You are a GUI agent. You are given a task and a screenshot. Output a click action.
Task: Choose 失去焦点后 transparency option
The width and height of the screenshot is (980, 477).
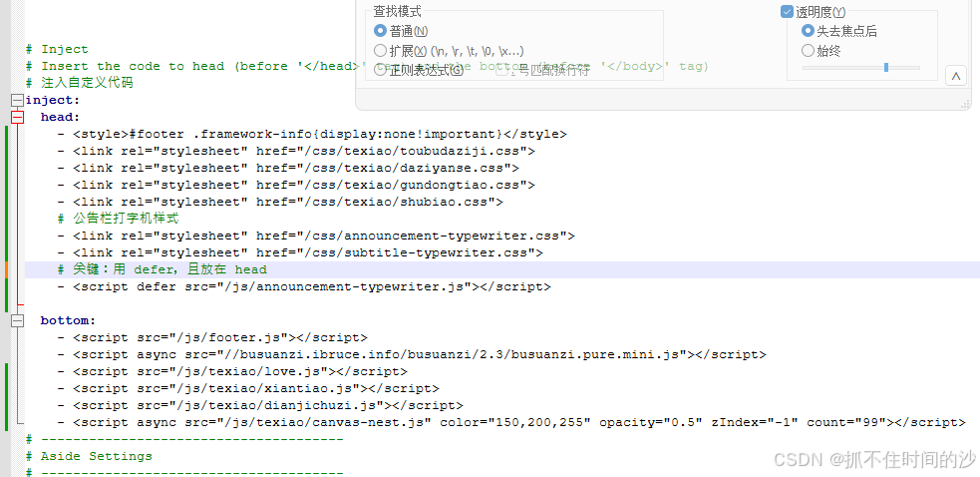[808, 31]
